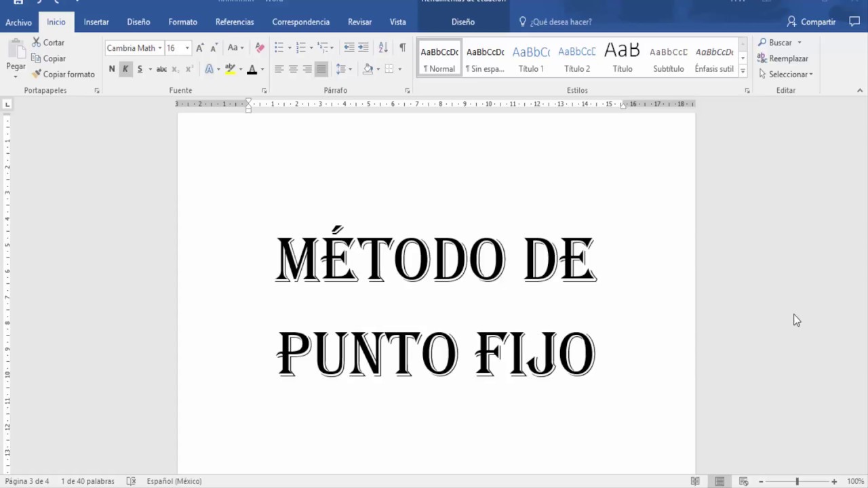This screenshot has height=488, width=868.
Task: Click the numbered list button
Action: coord(301,47)
